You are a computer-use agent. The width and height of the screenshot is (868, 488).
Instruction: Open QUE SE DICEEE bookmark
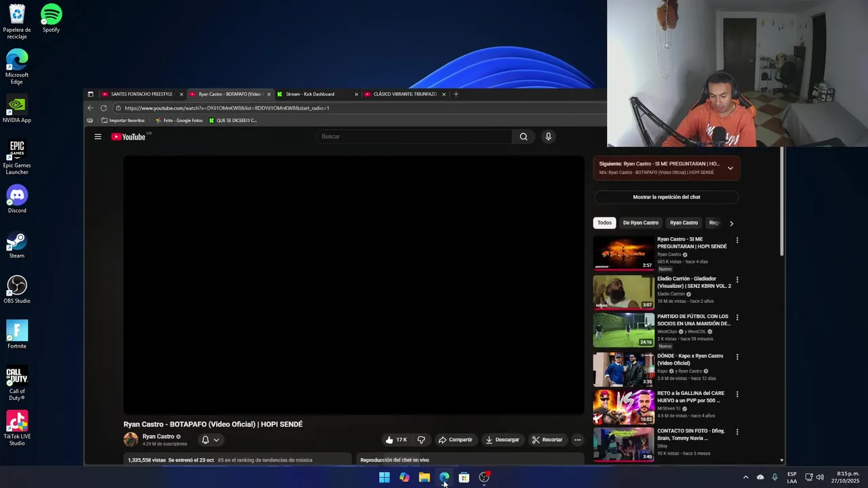233,121
